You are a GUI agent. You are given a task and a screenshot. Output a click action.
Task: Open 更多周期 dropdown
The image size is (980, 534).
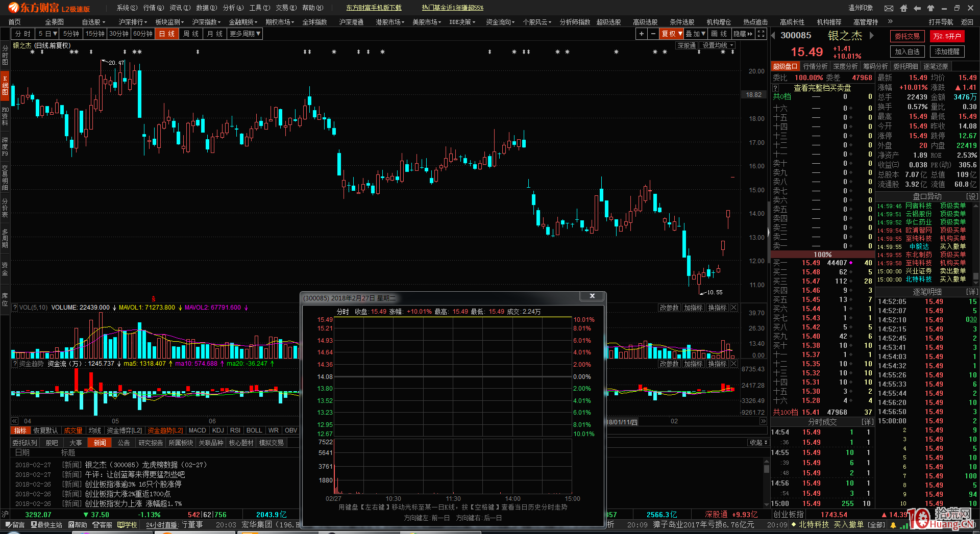click(245, 34)
